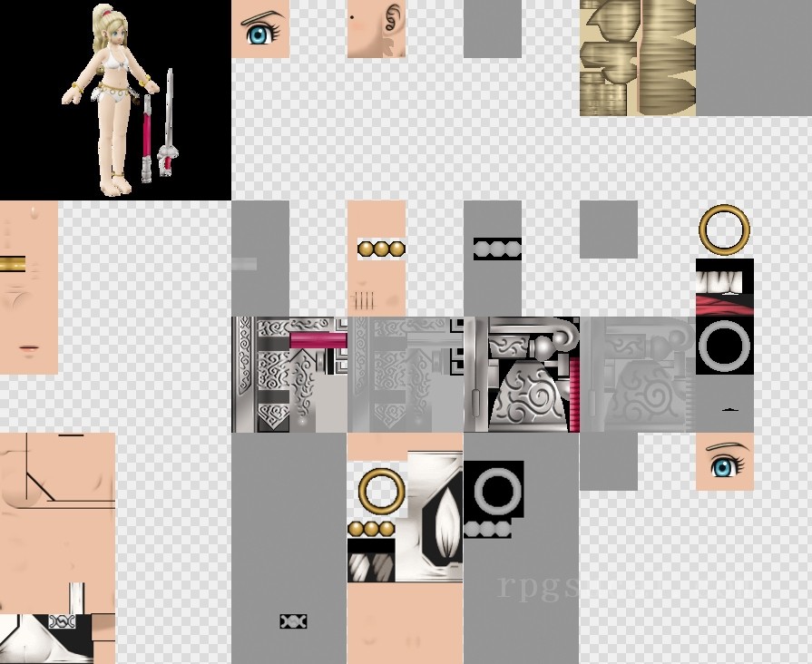Click the gold ring above the white feather texture

[381, 491]
